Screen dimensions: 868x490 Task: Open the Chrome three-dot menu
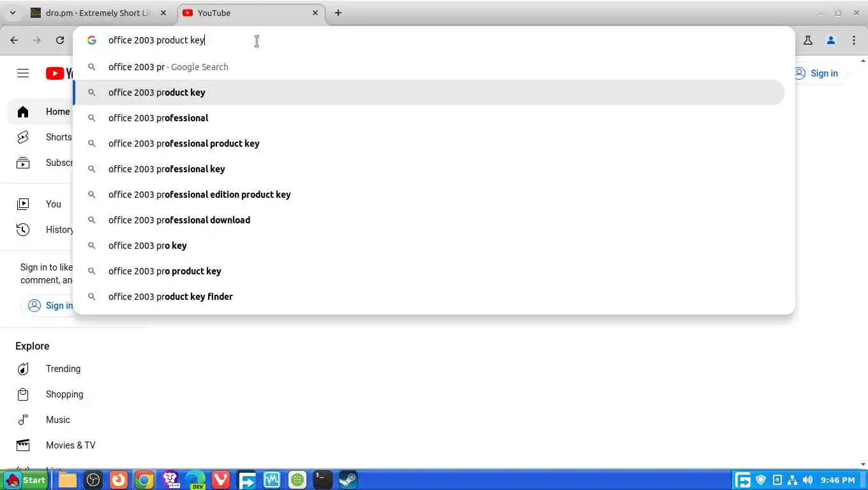(854, 40)
